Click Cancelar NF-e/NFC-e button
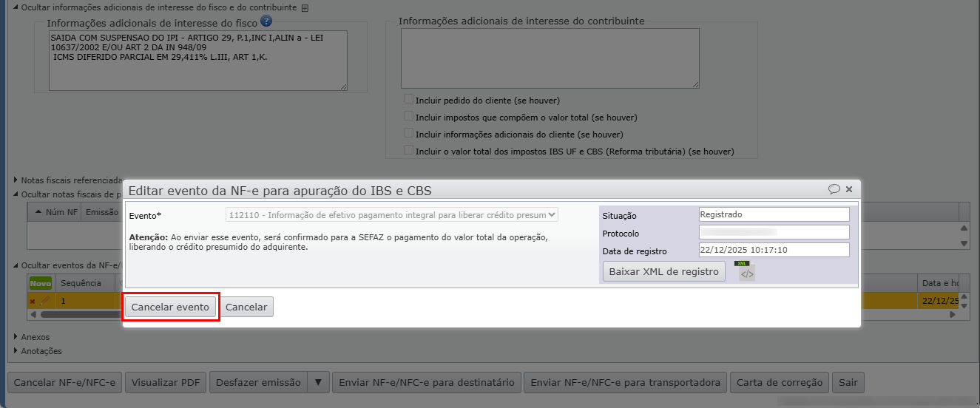Image resolution: width=980 pixels, height=408 pixels. click(x=65, y=382)
